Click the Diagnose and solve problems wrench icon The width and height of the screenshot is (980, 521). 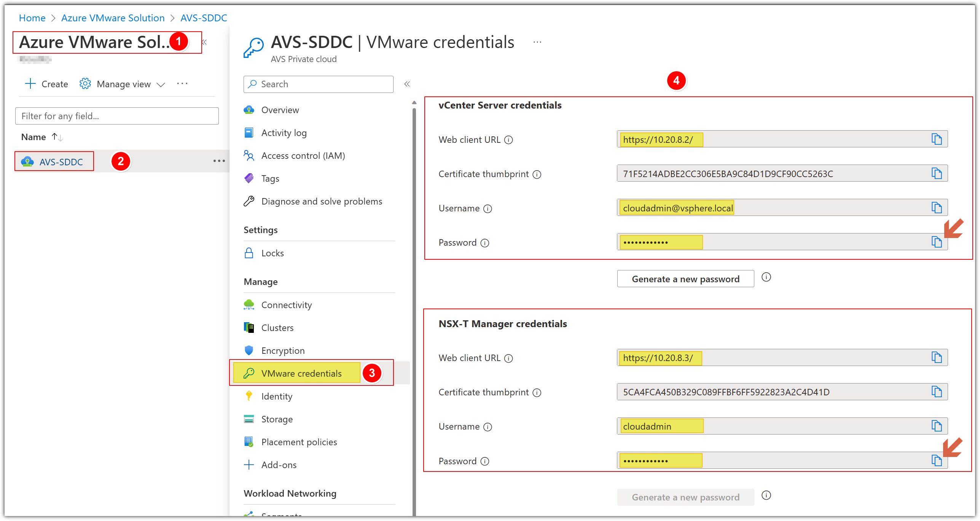[x=249, y=201]
